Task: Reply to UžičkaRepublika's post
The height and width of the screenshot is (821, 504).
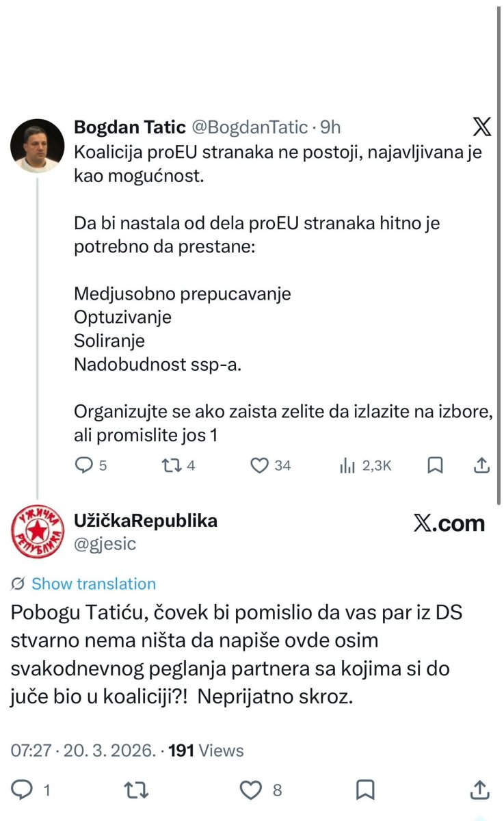Action: [24, 790]
